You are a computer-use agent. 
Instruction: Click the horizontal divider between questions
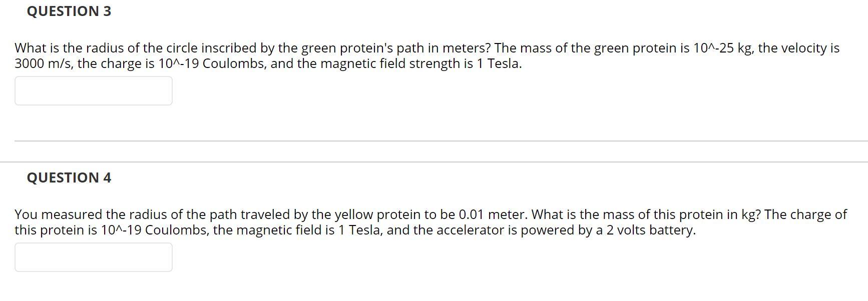point(434,140)
